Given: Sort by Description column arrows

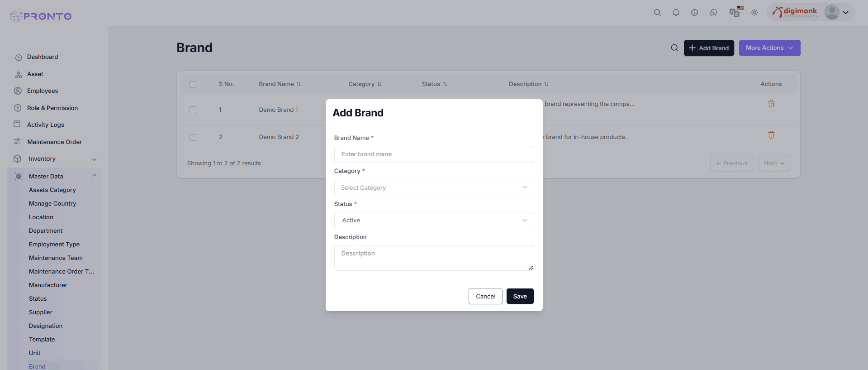Looking at the screenshot, I should [x=546, y=84].
